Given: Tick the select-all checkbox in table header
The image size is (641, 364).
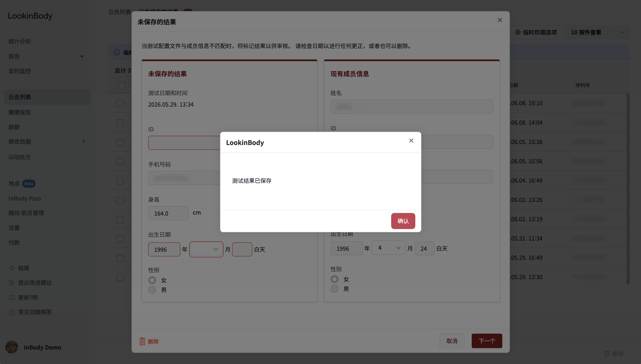Looking at the screenshot, I should [122, 85].
